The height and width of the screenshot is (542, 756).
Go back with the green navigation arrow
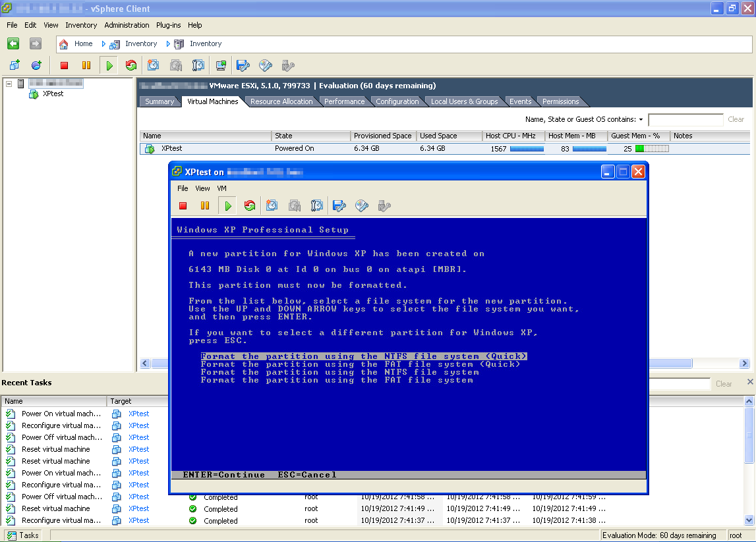(x=13, y=44)
